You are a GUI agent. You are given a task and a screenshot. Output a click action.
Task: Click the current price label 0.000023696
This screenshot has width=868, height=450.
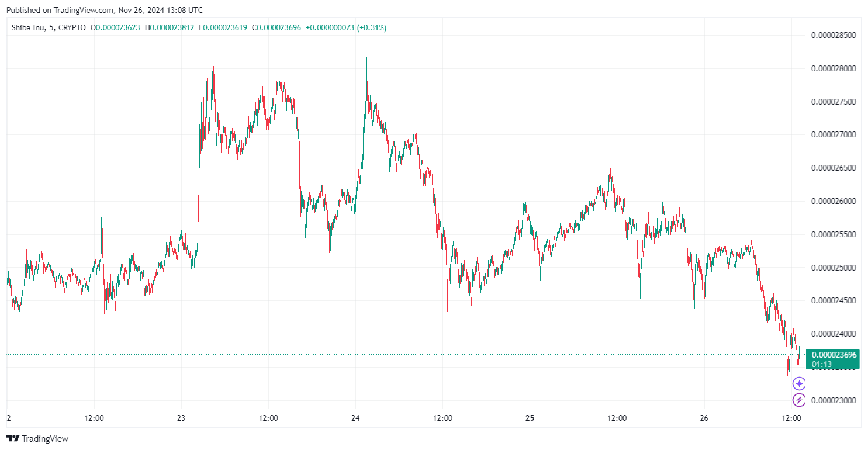point(834,355)
